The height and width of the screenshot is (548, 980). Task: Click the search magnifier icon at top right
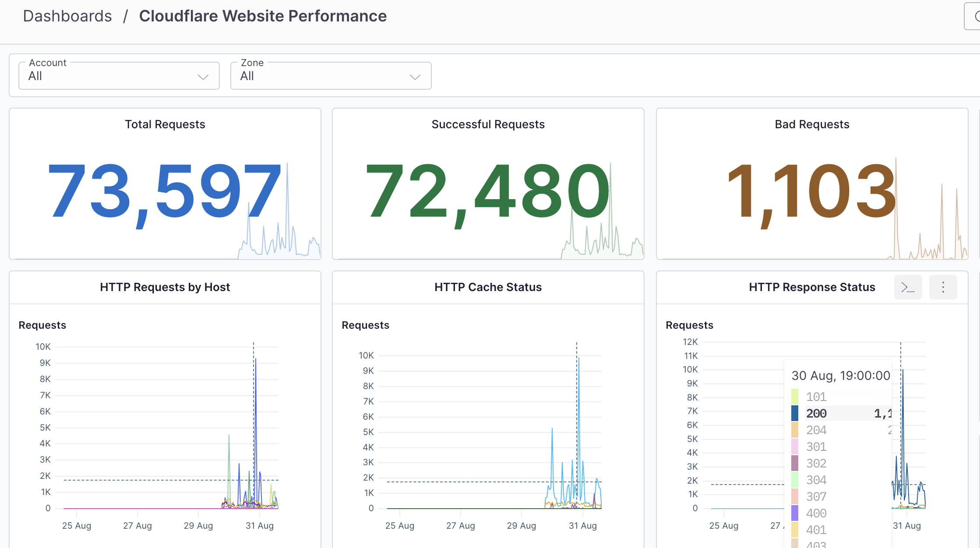[977, 16]
